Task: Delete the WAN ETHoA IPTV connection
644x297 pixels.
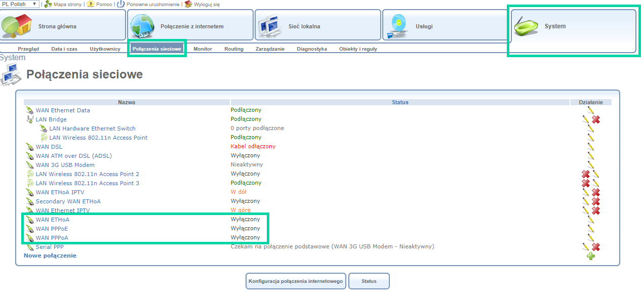Action: point(596,192)
